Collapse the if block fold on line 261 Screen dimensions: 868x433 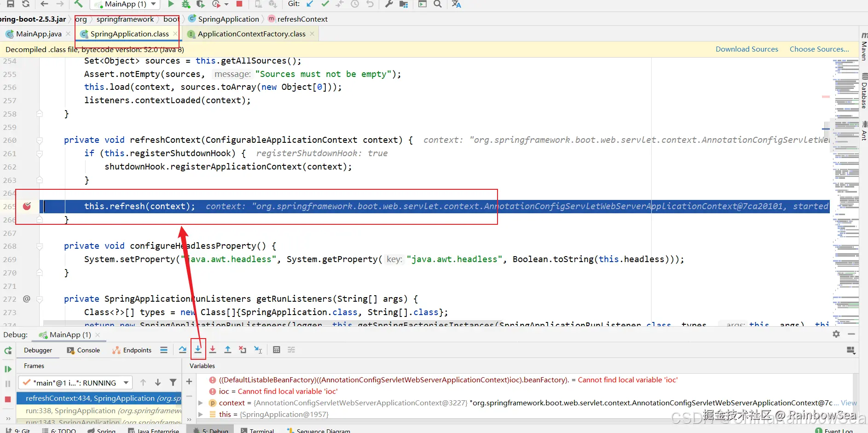(x=40, y=154)
